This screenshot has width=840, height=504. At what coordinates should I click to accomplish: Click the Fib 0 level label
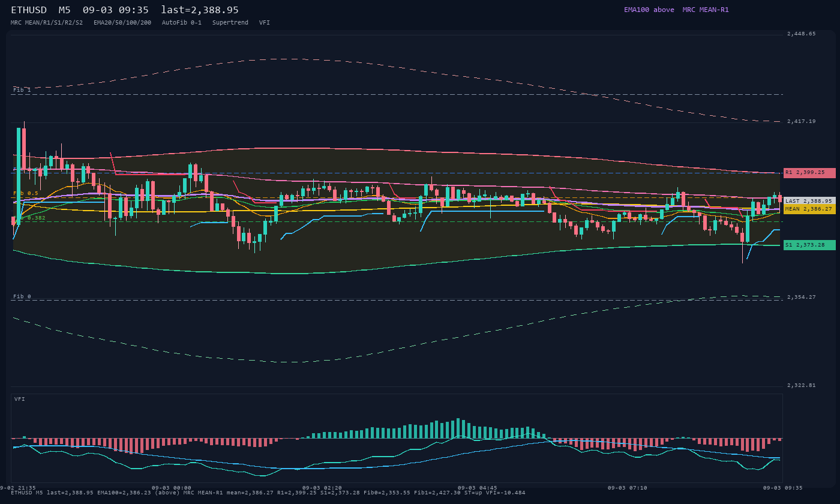[22, 296]
